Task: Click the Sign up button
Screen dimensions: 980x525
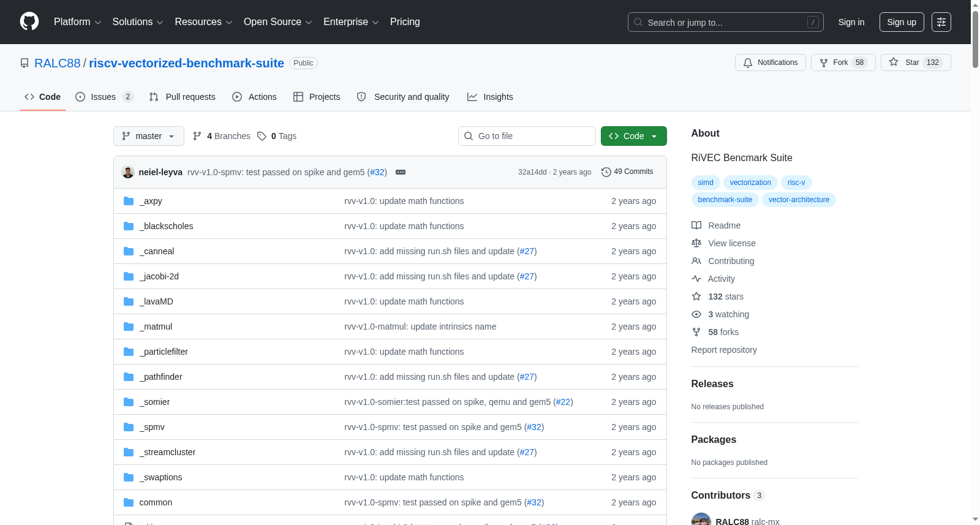Action: pyautogui.click(x=902, y=22)
